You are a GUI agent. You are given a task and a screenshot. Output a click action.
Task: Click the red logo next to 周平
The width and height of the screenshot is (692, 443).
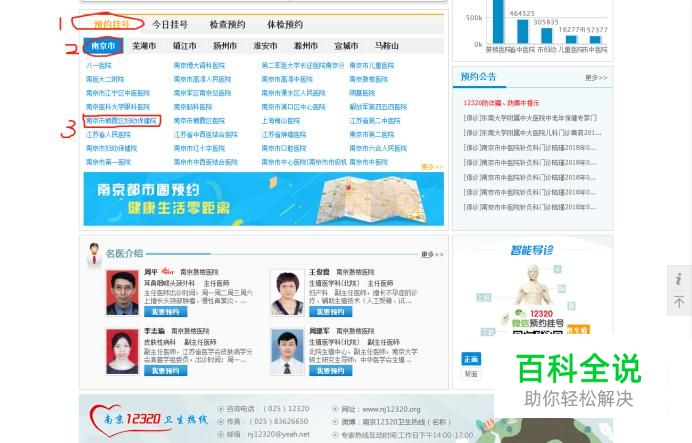[x=168, y=271]
